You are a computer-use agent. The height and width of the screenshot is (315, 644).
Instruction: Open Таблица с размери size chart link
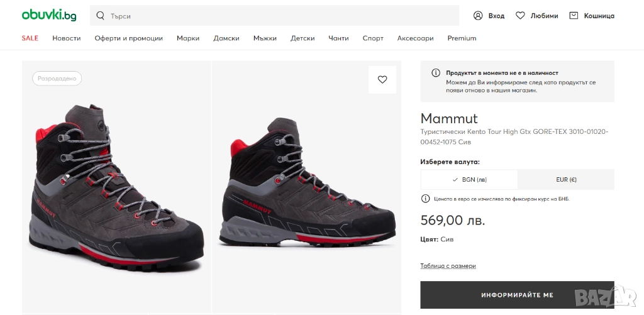tap(448, 266)
